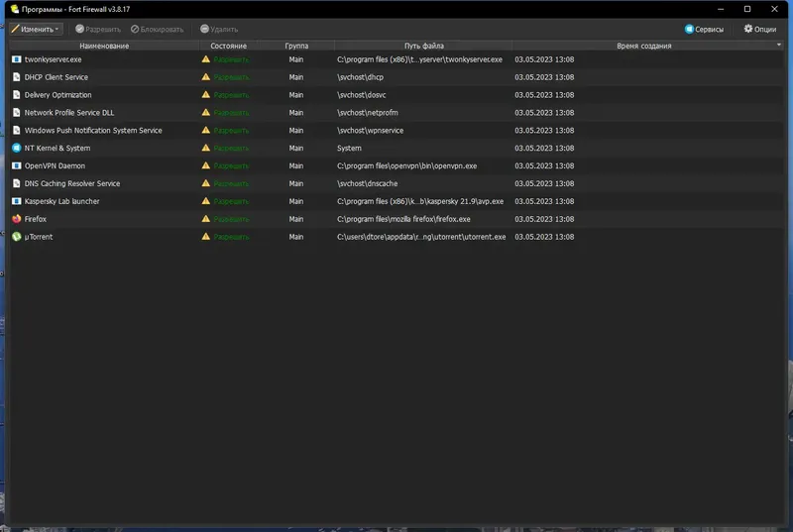The width and height of the screenshot is (793, 532).
Task: Select the Network Profile Service DLL name
Action: 69,113
